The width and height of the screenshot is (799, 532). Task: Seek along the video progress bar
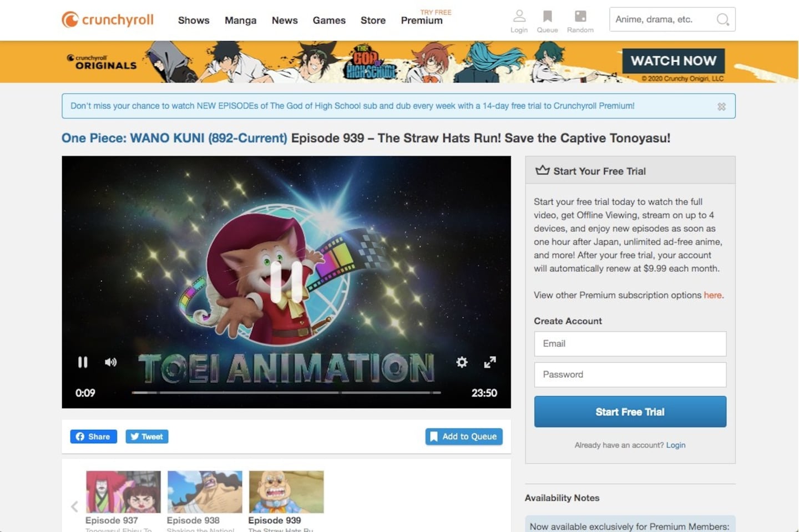click(286, 393)
